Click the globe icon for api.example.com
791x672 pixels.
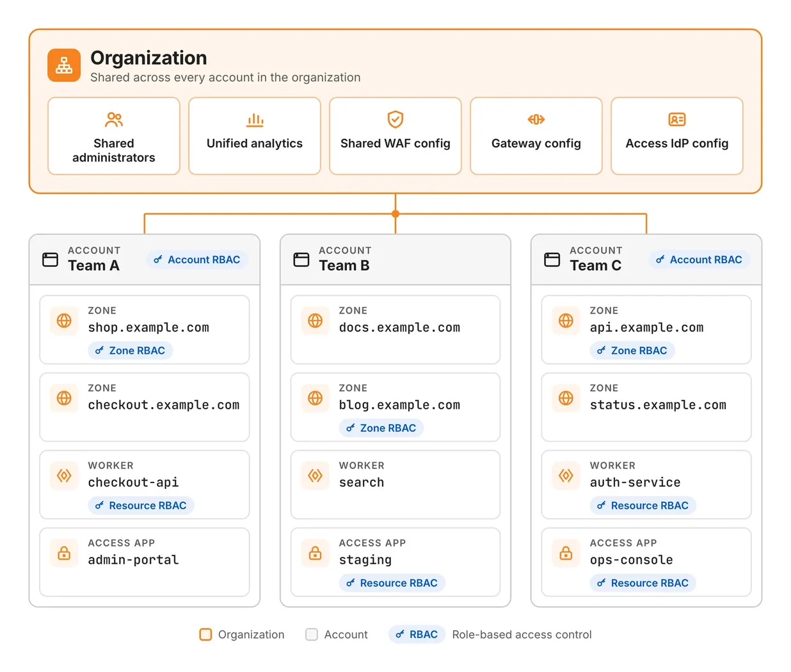click(x=566, y=320)
